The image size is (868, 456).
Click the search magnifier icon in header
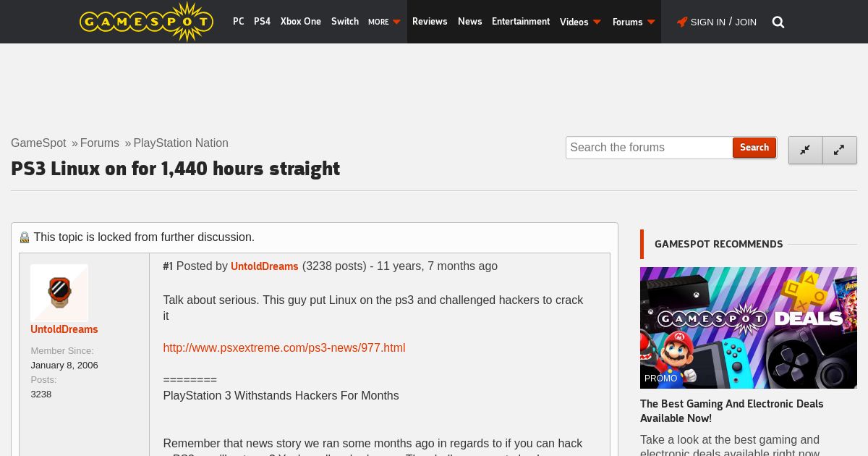[778, 22]
